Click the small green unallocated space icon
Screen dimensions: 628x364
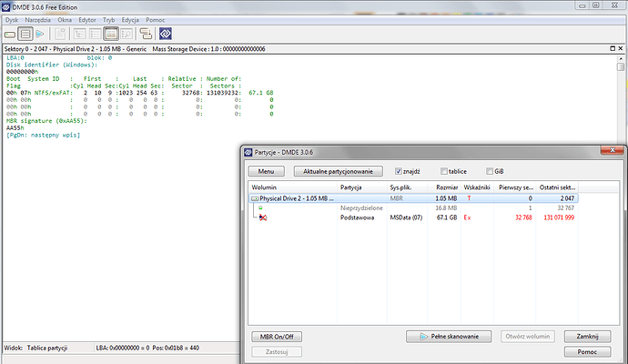click(260, 207)
